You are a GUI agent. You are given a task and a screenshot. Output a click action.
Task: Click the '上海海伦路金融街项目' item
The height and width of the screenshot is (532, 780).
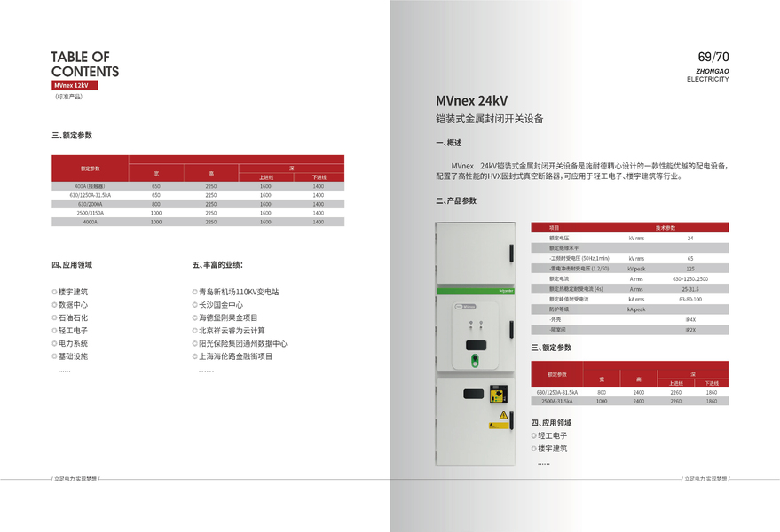click(x=236, y=356)
